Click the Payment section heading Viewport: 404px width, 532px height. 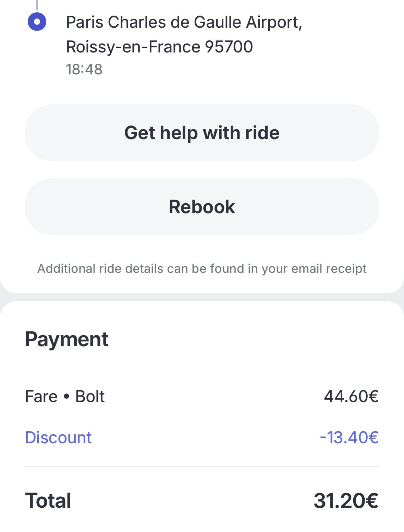[67, 339]
